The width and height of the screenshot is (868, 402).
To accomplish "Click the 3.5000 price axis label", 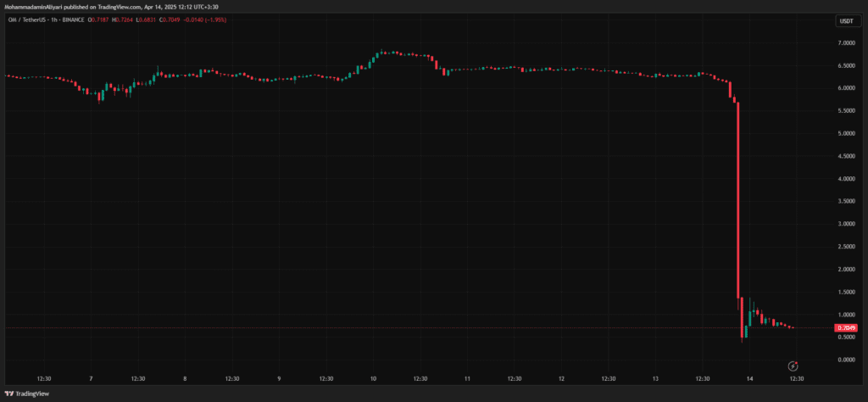I will pyautogui.click(x=845, y=201).
